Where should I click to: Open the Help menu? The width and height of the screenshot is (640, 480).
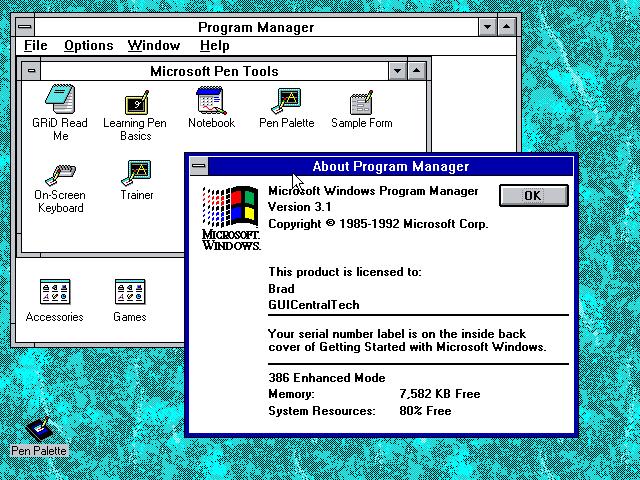pos(215,45)
